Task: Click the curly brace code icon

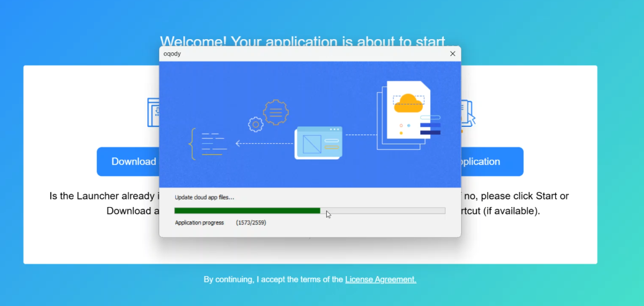Action: click(193, 144)
